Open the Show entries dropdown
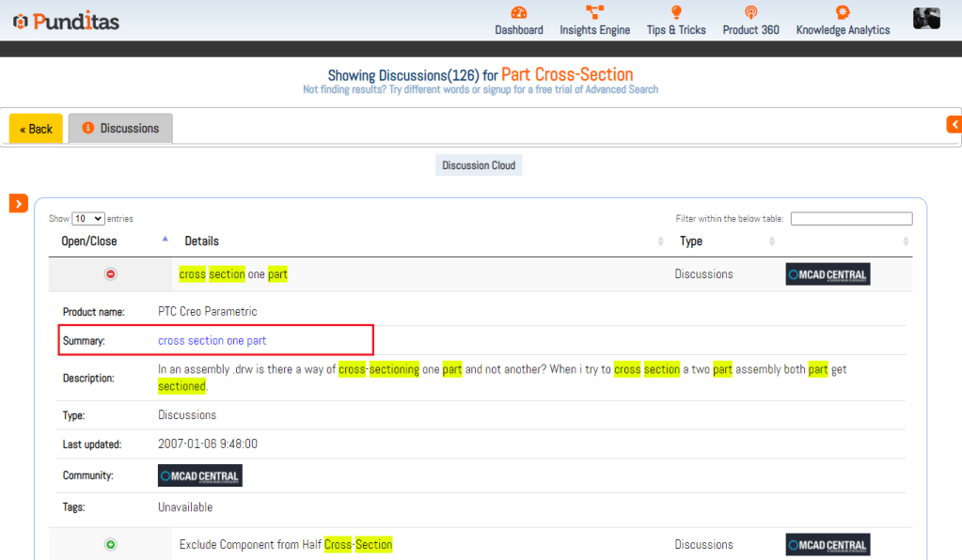 (87, 219)
